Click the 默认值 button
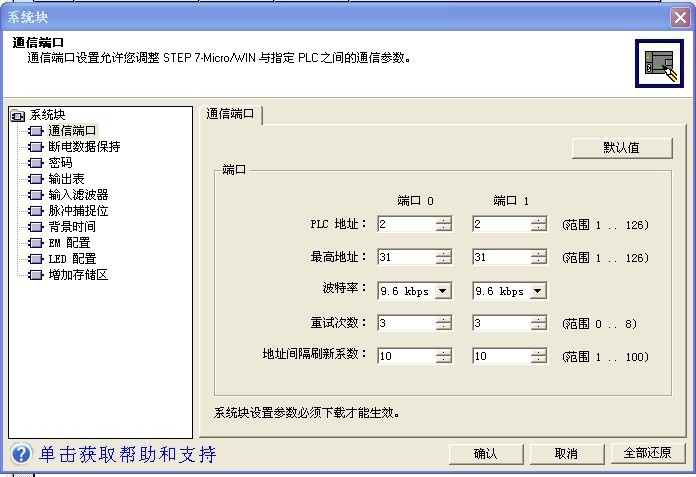696x477 pixels. [x=620, y=147]
